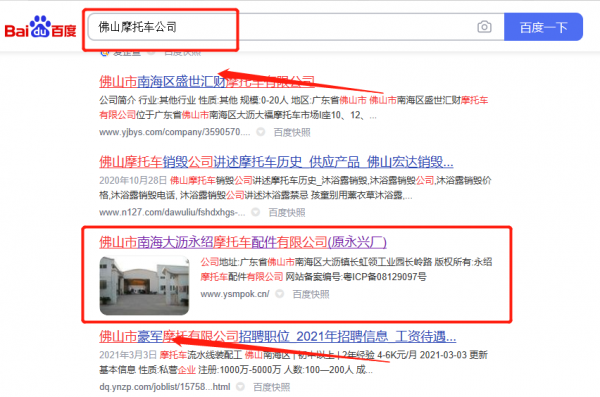Visit www.yjbys.com/company URL link

pyautogui.click(x=174, y=132)
